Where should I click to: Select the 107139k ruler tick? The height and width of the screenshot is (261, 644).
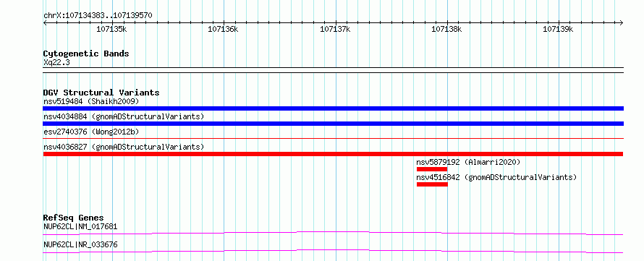558,29
